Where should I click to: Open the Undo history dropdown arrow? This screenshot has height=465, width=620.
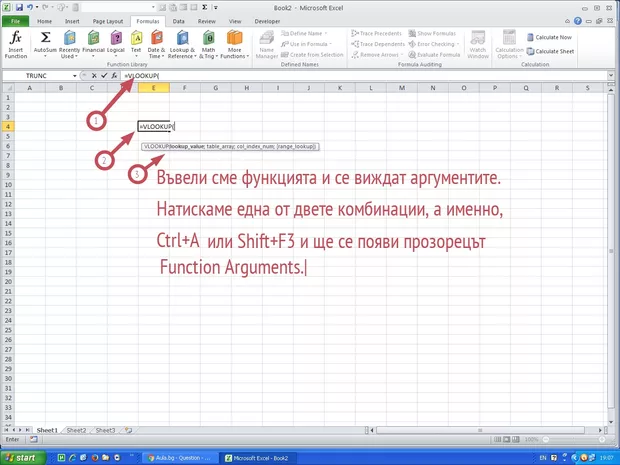[37, 8]
